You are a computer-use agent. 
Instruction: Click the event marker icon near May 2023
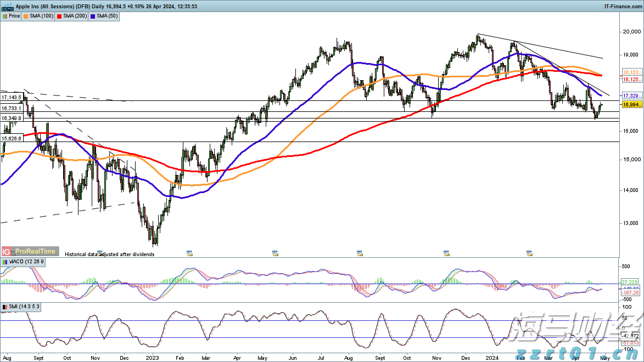(275, 253)
